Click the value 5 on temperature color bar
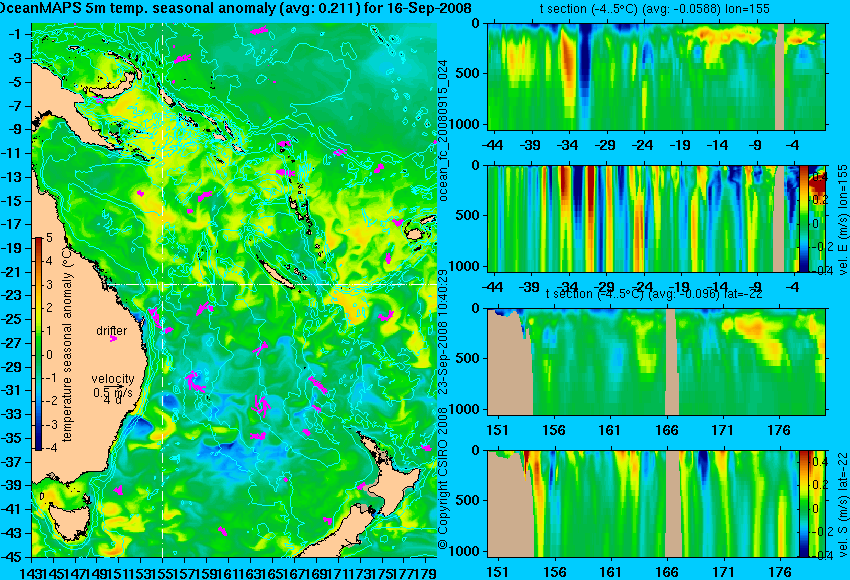 tap(49, 237)
